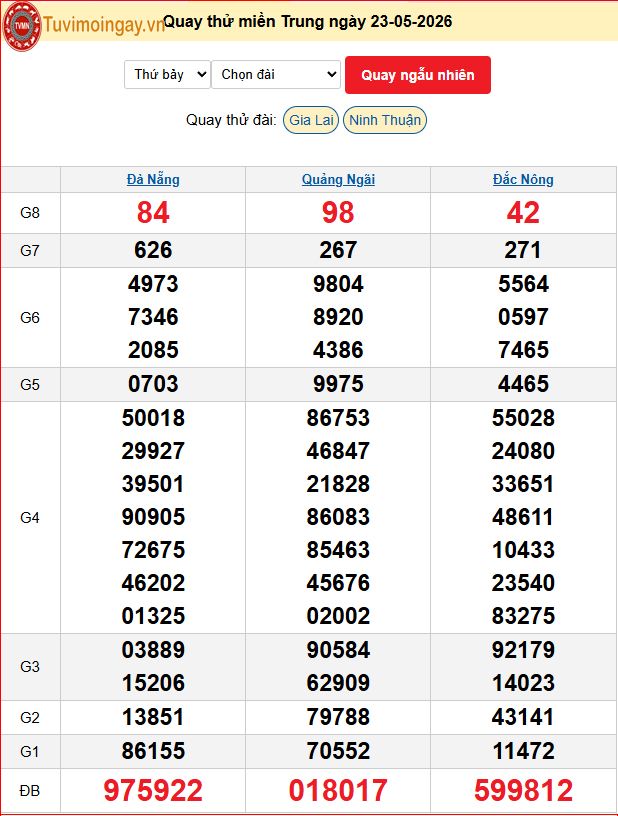Click the G6 row label
The width and height of the screenshot is (618, 816).
point(30,317)
